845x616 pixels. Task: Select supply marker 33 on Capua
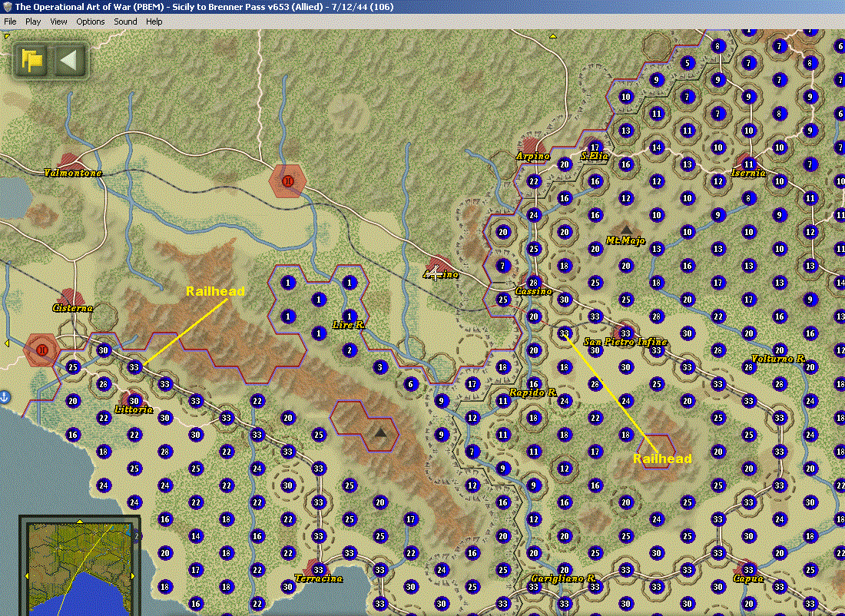point(748,570)
